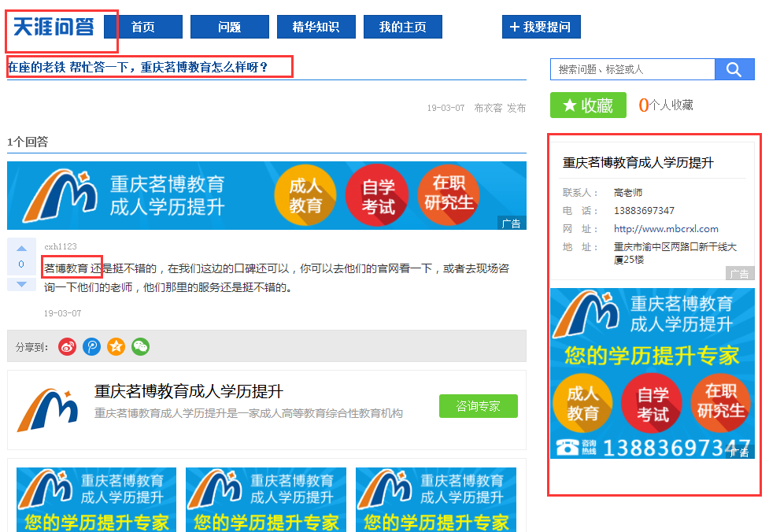Click the sidebar ad's 自学考试 circle
The height and width of the screenshot is (532, 769).
click(x=652, y=403)
